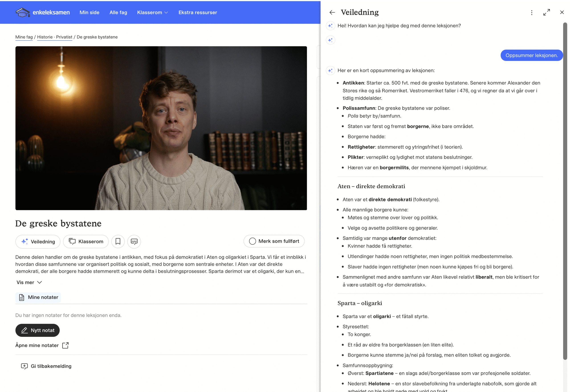Open Min side menu item
The height and width of the screenshot is (392, 570).
(x=90, y=12)
